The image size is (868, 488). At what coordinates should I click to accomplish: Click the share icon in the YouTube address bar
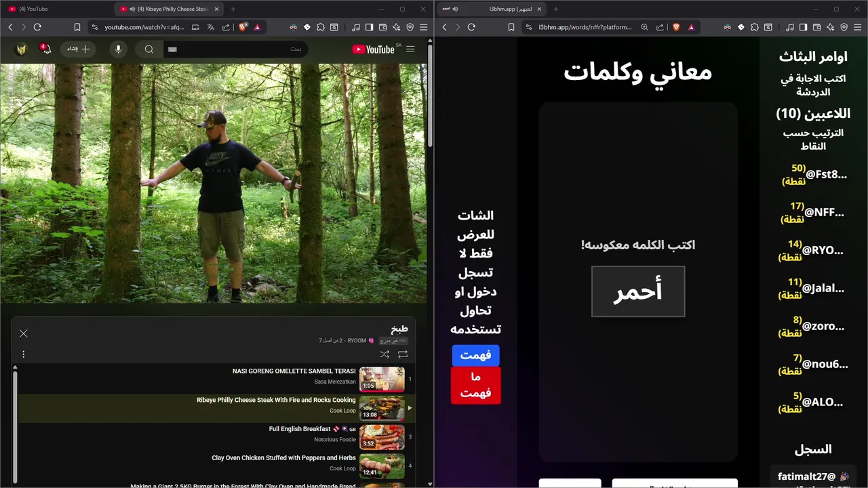(x=226, y=27)
